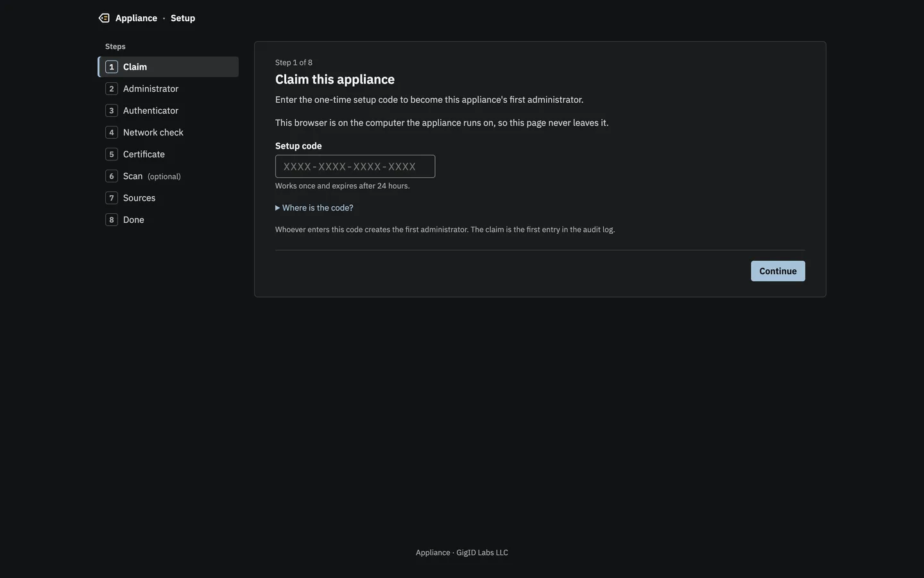Click the audit log note about the claim
The image size is (924, 578).
[445, 230]
